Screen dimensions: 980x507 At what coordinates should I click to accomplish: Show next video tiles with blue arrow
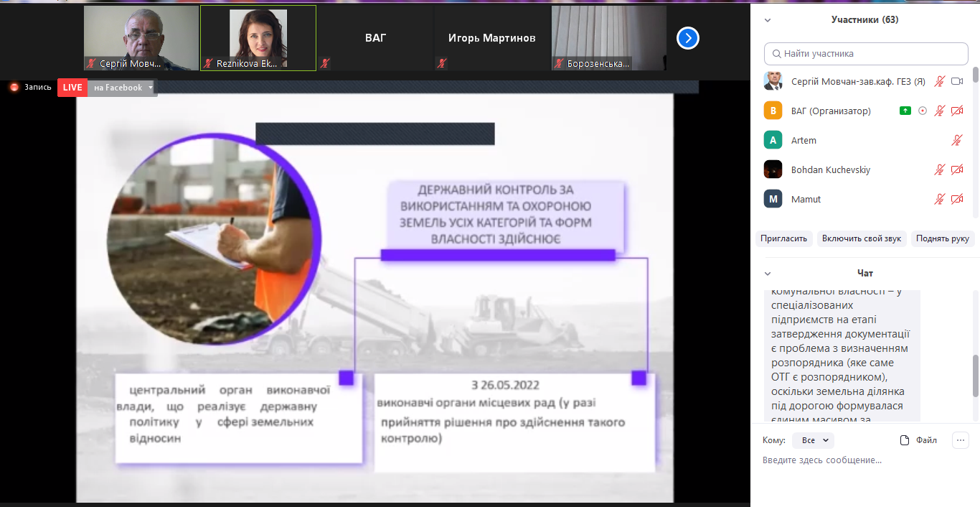(687, 38)
